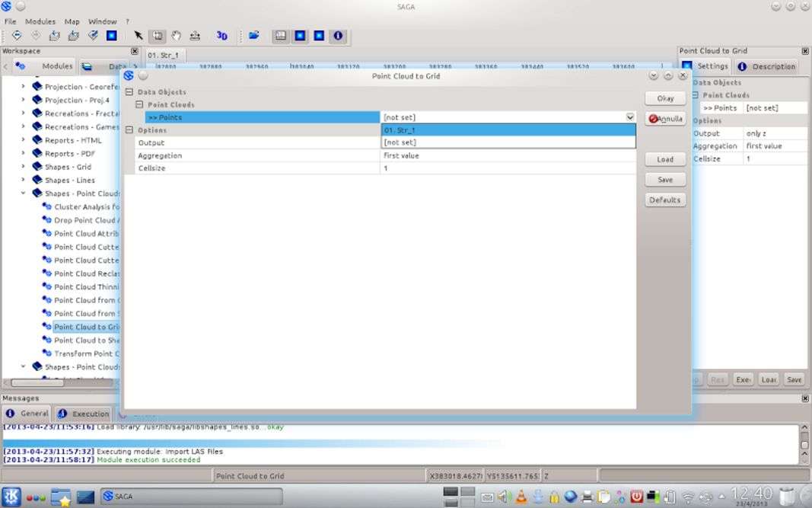
Task: Collapse the Point Clouds subsection in dialog
Action: point(140,104)
